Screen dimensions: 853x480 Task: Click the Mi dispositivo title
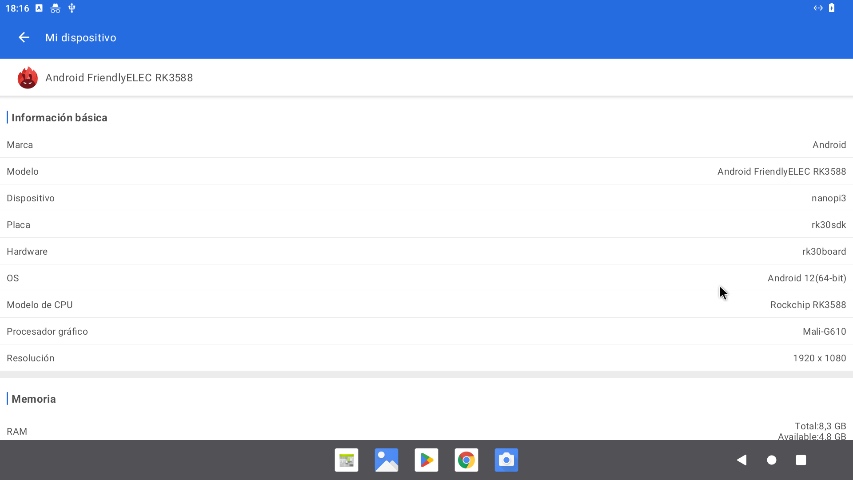(81, 38)
